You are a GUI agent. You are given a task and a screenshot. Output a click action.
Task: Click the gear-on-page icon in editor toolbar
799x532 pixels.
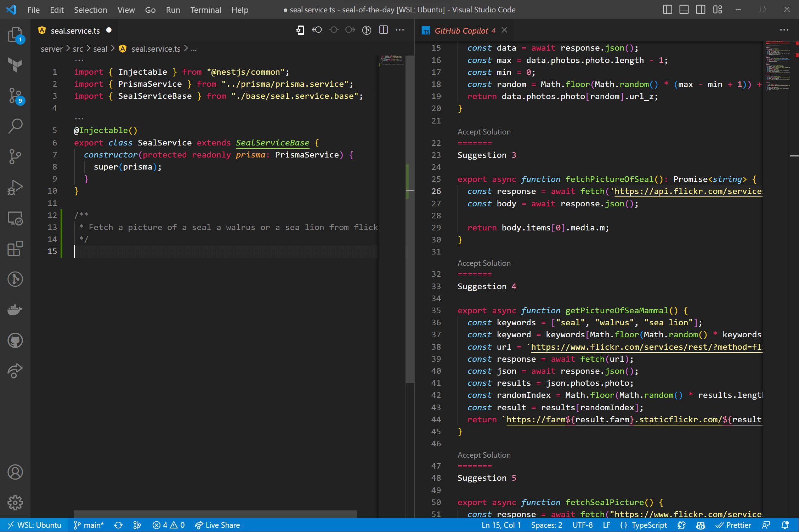pyautogui.click(x=300, y=30)
